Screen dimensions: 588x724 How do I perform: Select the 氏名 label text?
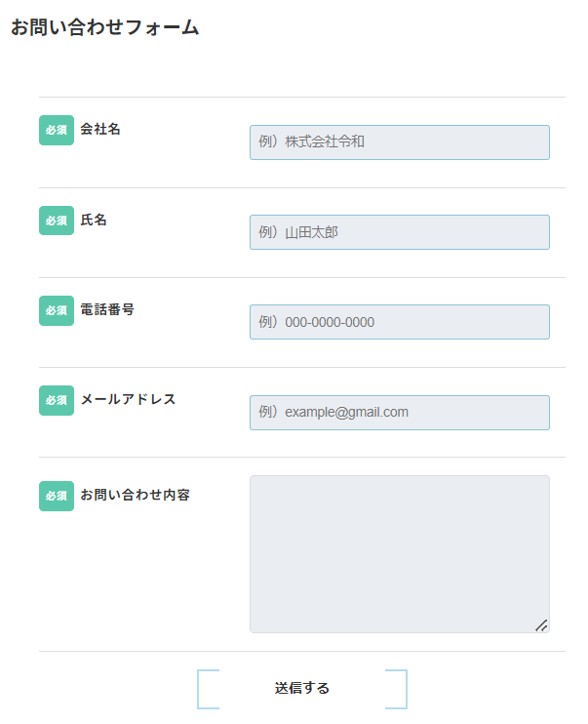pos(94,220)
